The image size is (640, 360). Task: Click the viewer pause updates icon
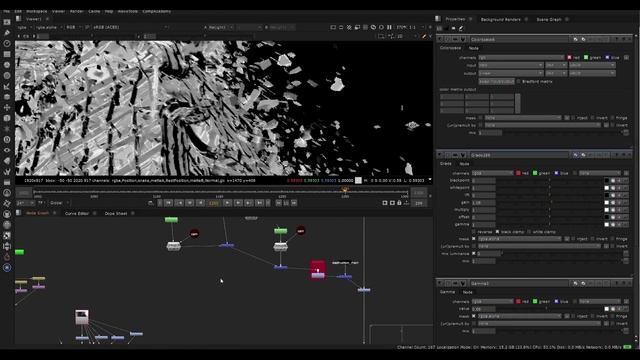tap(389, 27)
